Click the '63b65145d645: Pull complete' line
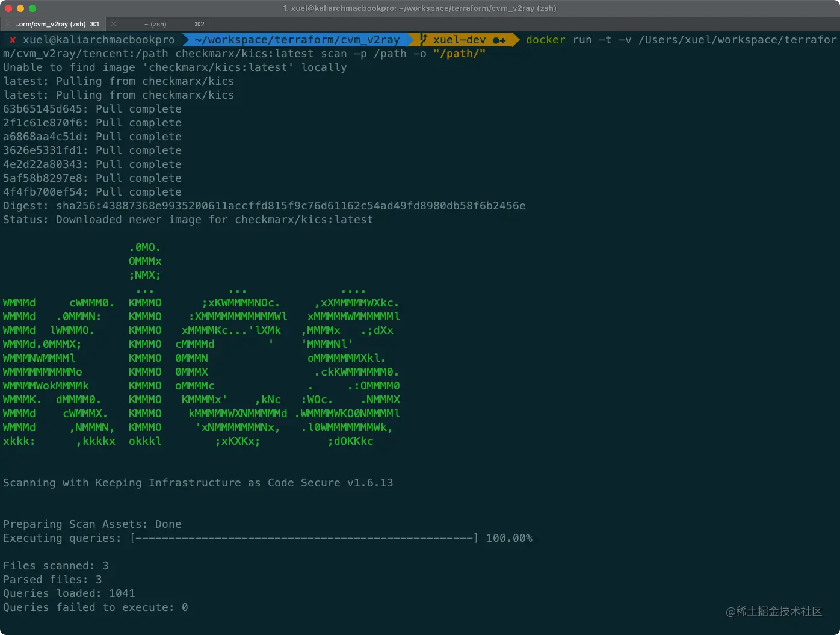The height and width of the screenshot is (635, 840). point(92,109)
